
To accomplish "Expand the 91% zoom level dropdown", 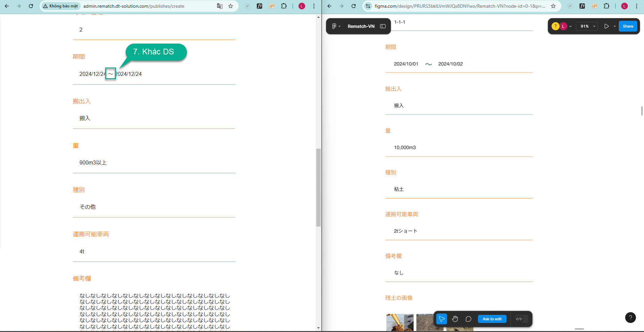I will (587, 26).
